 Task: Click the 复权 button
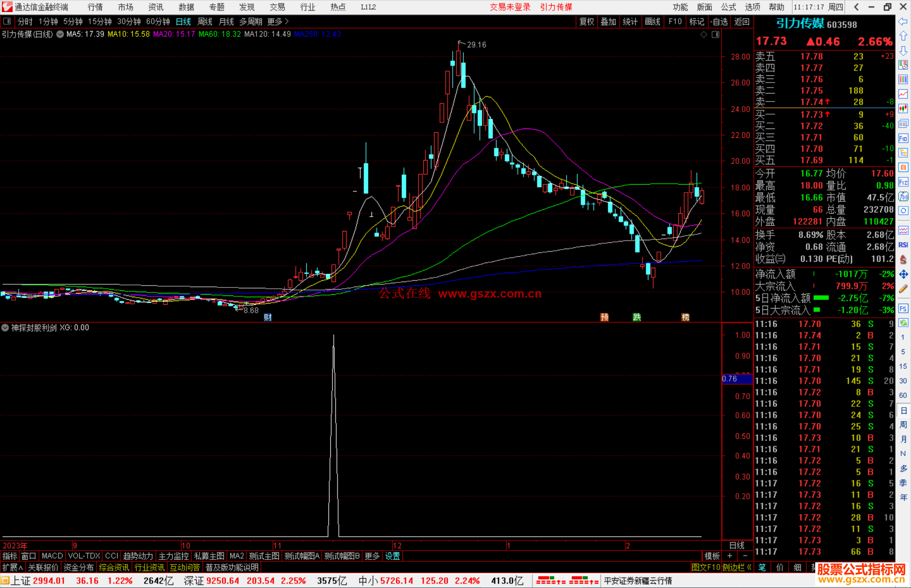coord(586,21)
